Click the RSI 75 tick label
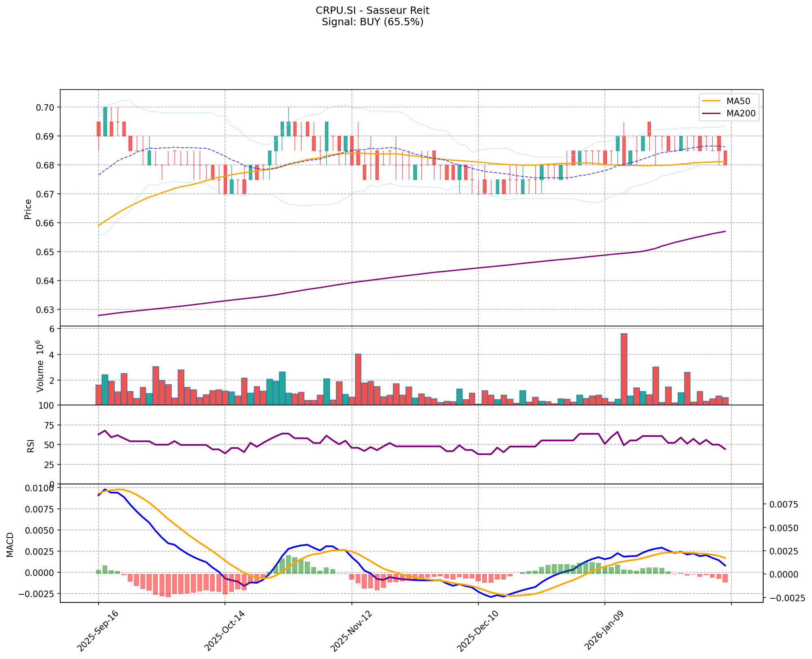Screen dimensions: 812x659 pos(48,426)
